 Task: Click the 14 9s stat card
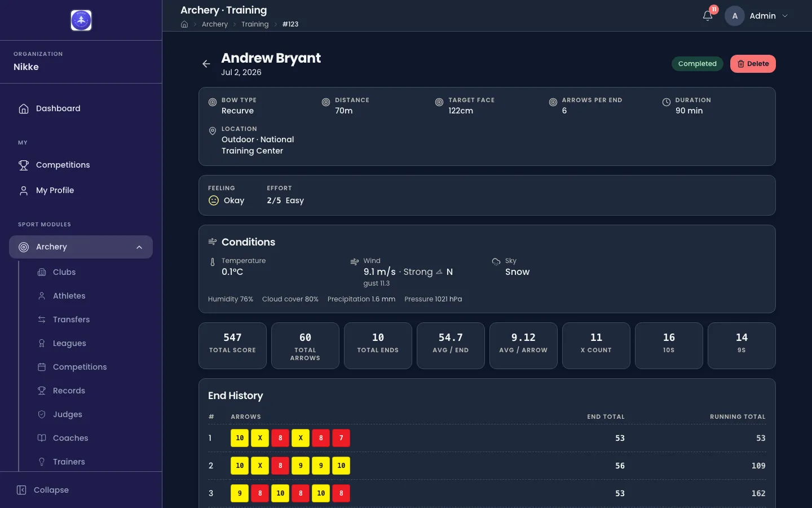point(742,345)
